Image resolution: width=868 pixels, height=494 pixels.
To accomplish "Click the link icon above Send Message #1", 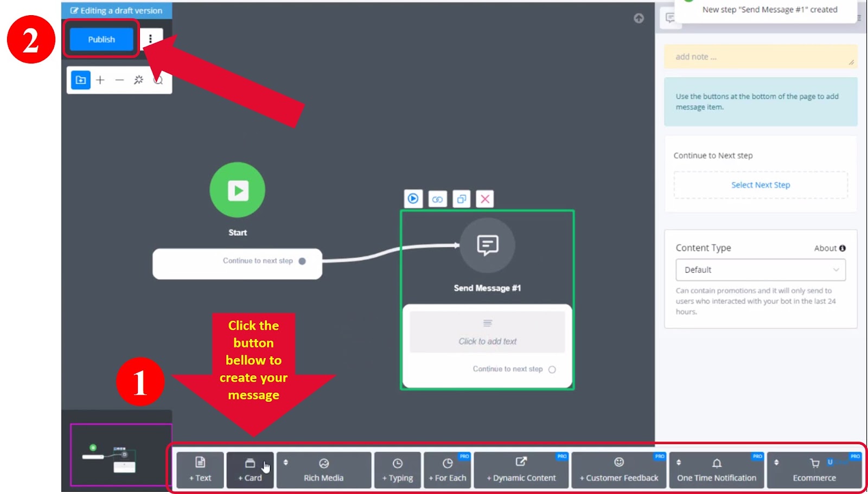I will tap(437, 199).
